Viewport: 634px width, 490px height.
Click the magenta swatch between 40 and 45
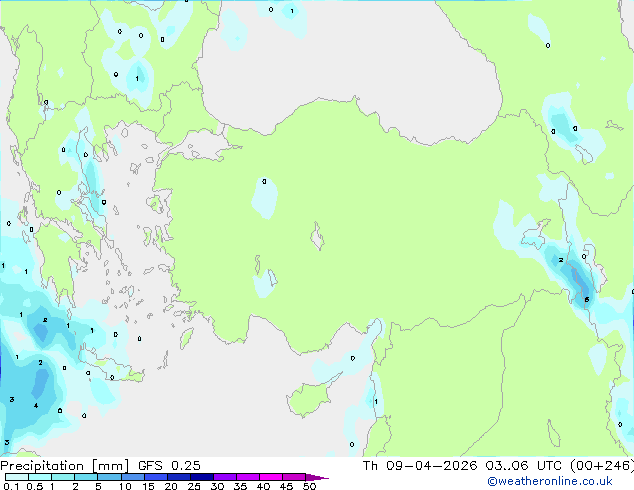[x=271, y=477]
